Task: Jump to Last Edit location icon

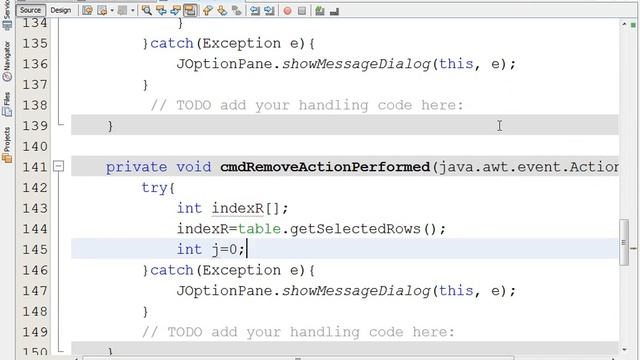Action: (x=87, y=11)
